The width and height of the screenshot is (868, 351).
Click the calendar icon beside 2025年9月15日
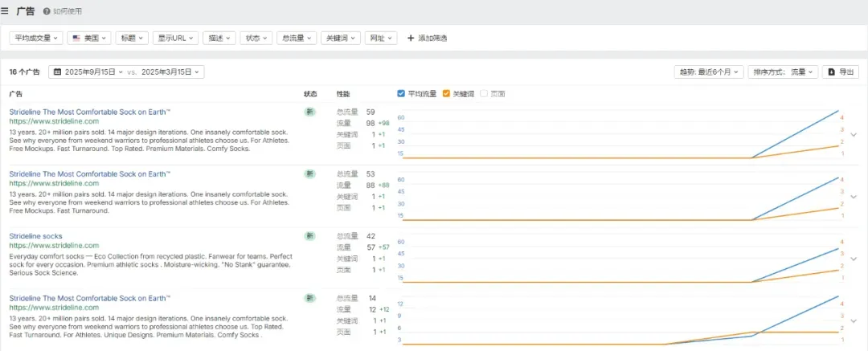(58, 72)
